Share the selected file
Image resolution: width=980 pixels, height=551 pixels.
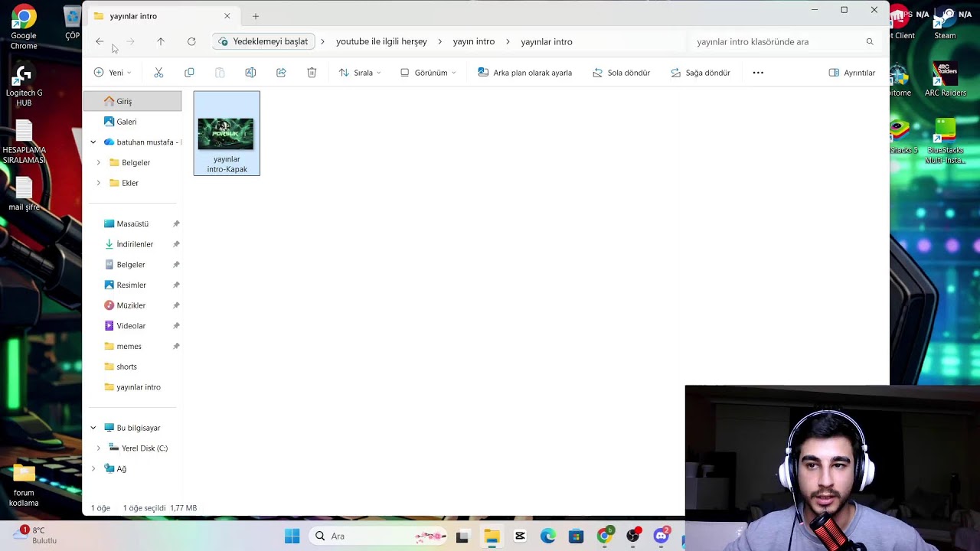click(x=281, y=73)
